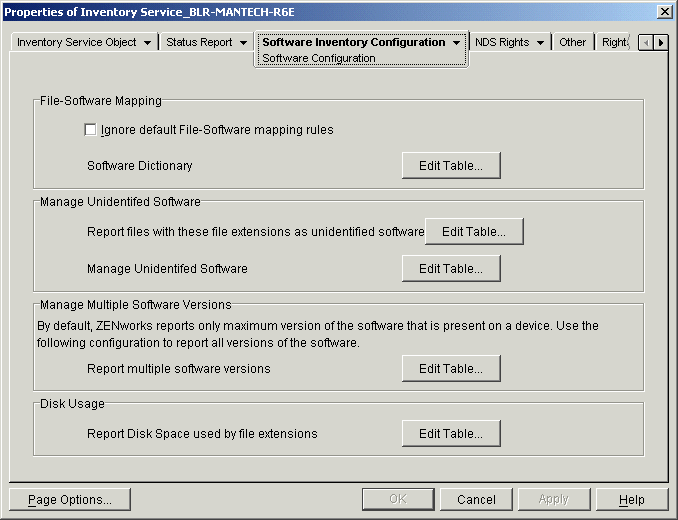The width and height of the screenshot is (678, 520).
Task: Edit Table for Disk Space usage
Action: coord(451,434)
